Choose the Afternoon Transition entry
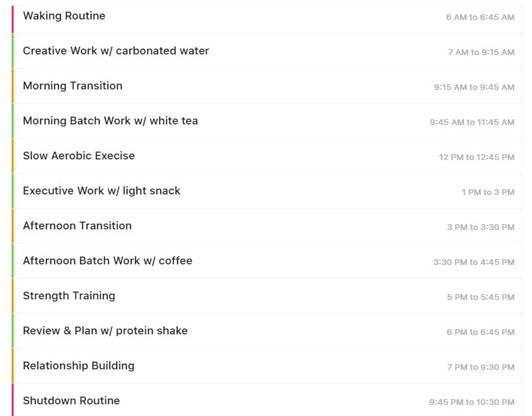Viewport: 532px width, 416px height. [x=267, y=226]
